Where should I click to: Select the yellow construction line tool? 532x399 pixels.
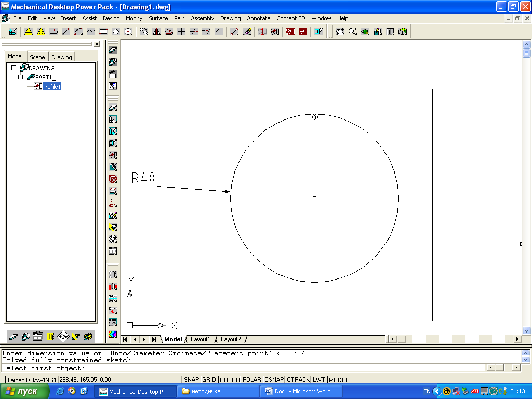(29, 32)
